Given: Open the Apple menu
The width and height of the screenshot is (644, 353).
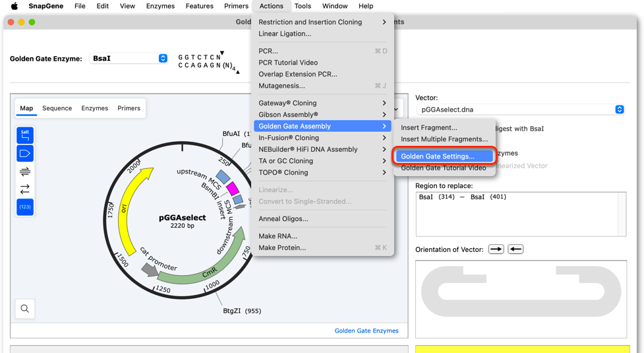Looking at the screenshot, I should pos(15,6).
